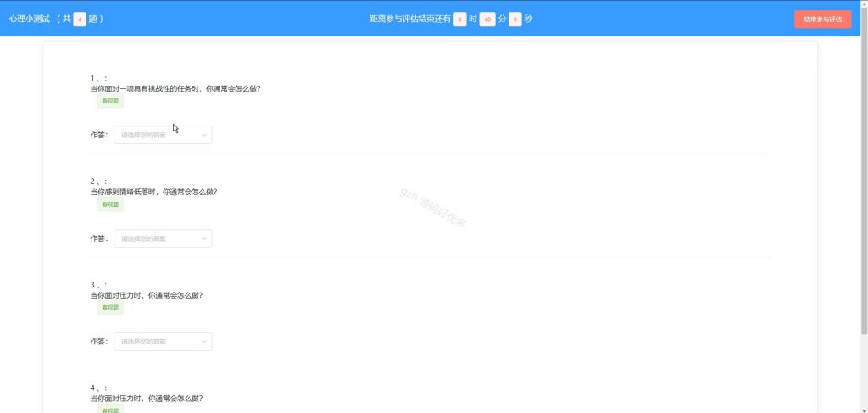Viewport: 868px width, 413px height.
Task: Click the seconds box in countdown timer
Action: pos(515,20)
